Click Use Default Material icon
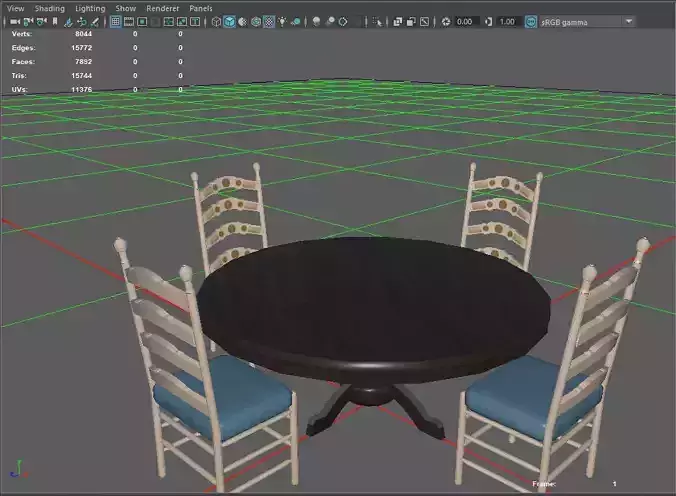This screenshot has height=496, width=676. (243, 22)
